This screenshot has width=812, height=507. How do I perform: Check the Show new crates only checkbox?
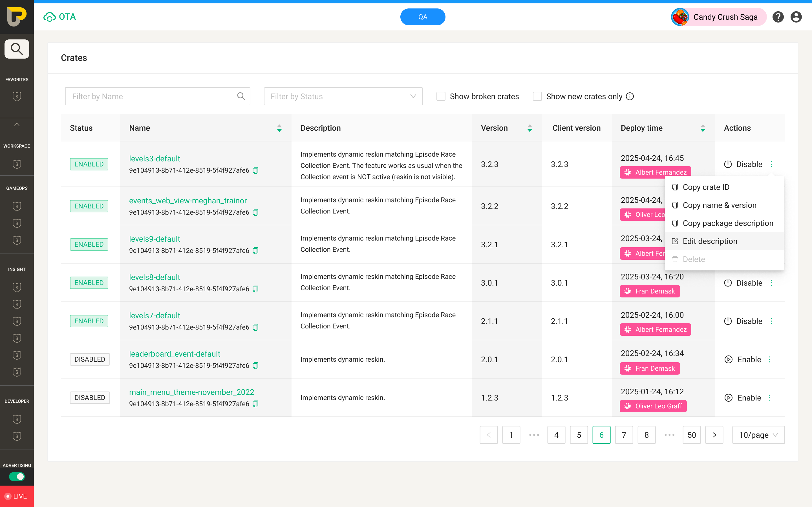(537, 97)
